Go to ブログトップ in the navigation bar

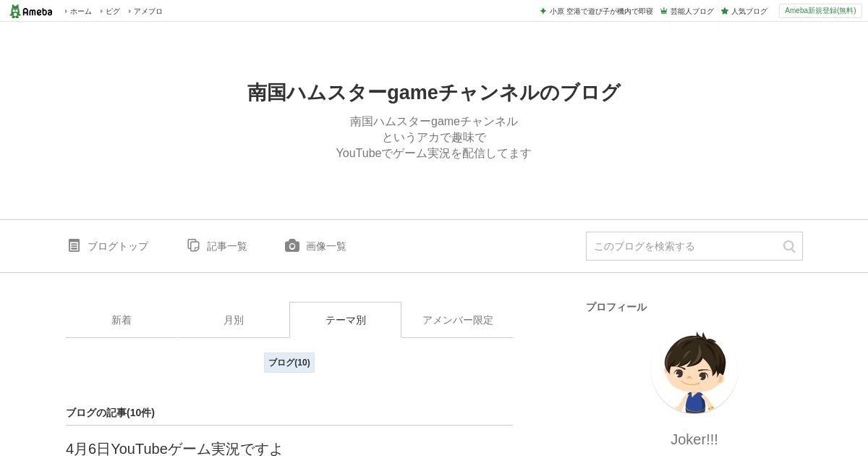(x=117, y=246)
